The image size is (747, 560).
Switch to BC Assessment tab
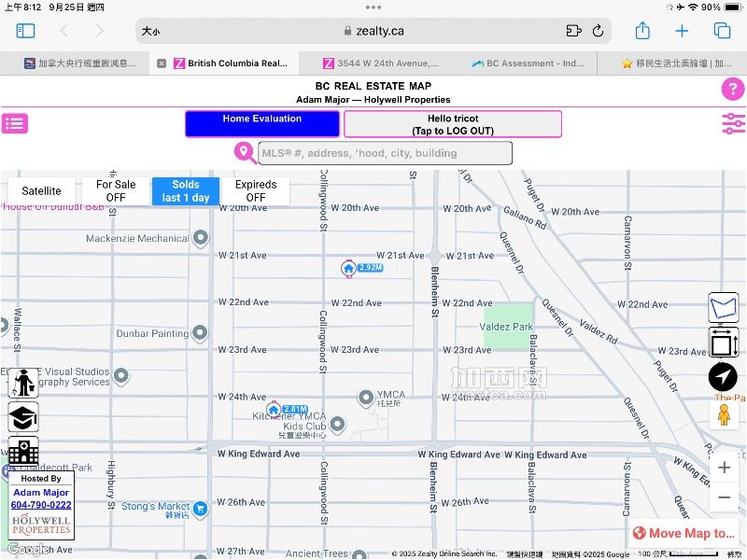tap(528, 63)
